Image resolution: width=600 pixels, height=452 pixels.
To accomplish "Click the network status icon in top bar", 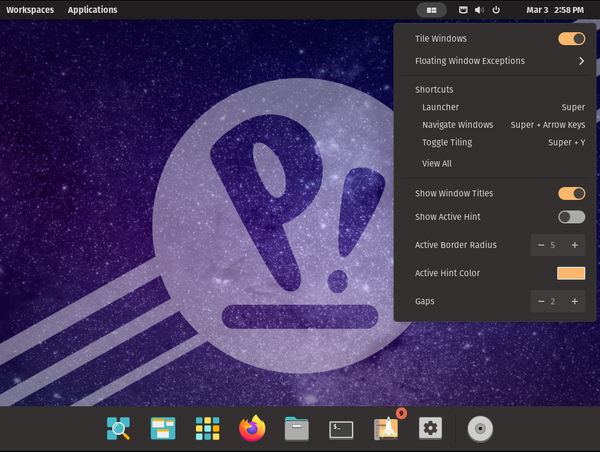I will pyautogui.click(x=463, y=10).
